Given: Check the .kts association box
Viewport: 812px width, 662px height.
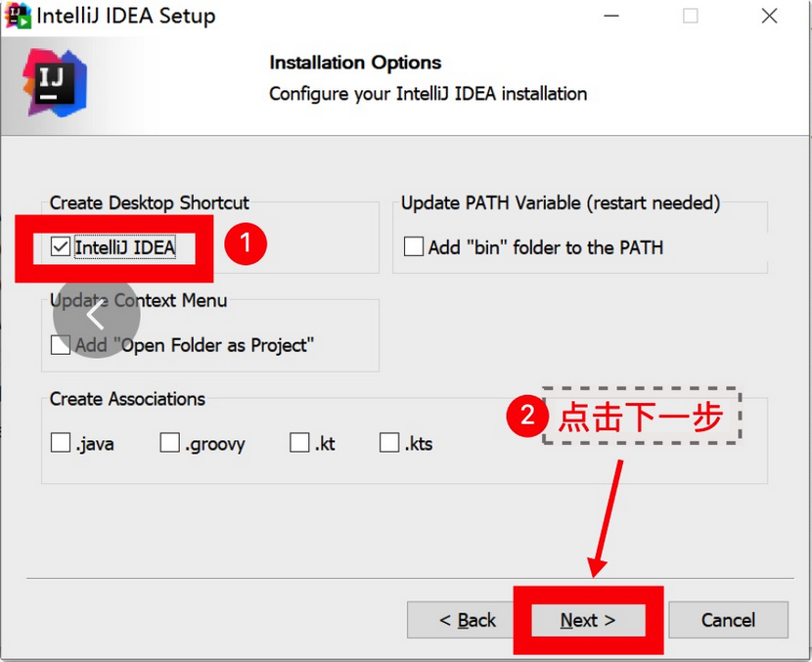Looking at the screenshot, I should 389,443.
